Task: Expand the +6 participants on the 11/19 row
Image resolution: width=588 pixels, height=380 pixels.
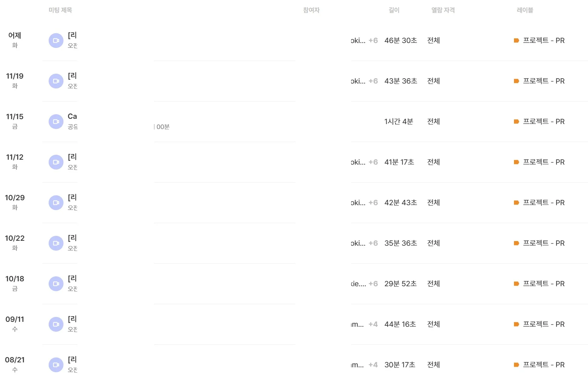Action: coord(373,81)
